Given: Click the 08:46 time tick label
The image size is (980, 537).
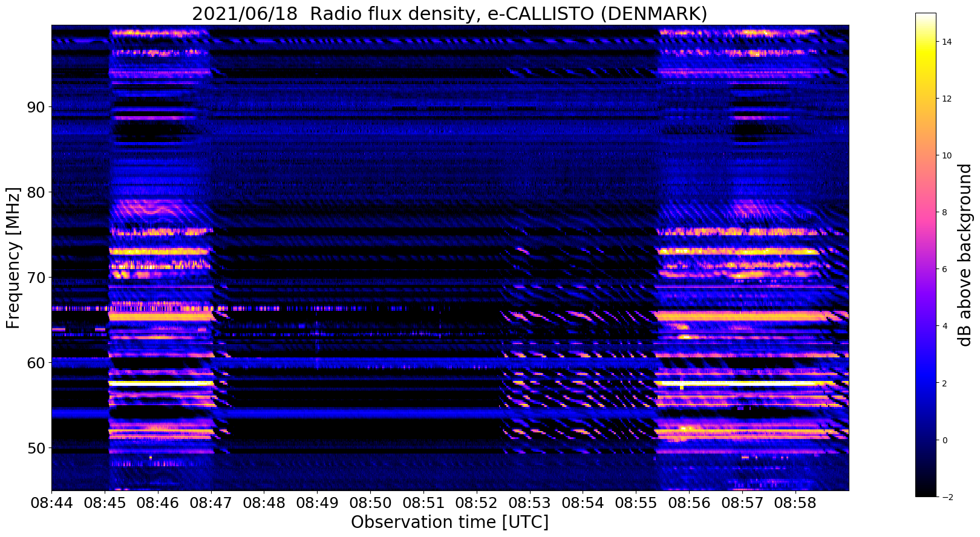Looking at the screenshot, I should tap(158, 503).
